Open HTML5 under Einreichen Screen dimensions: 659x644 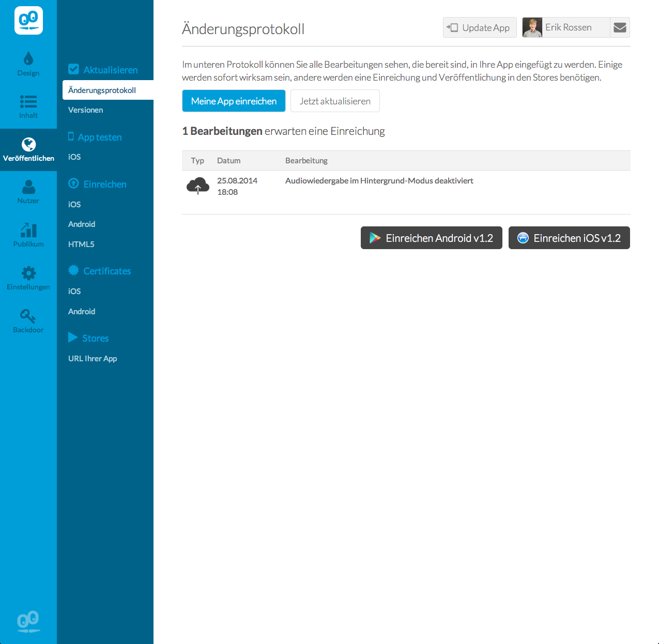81,244
